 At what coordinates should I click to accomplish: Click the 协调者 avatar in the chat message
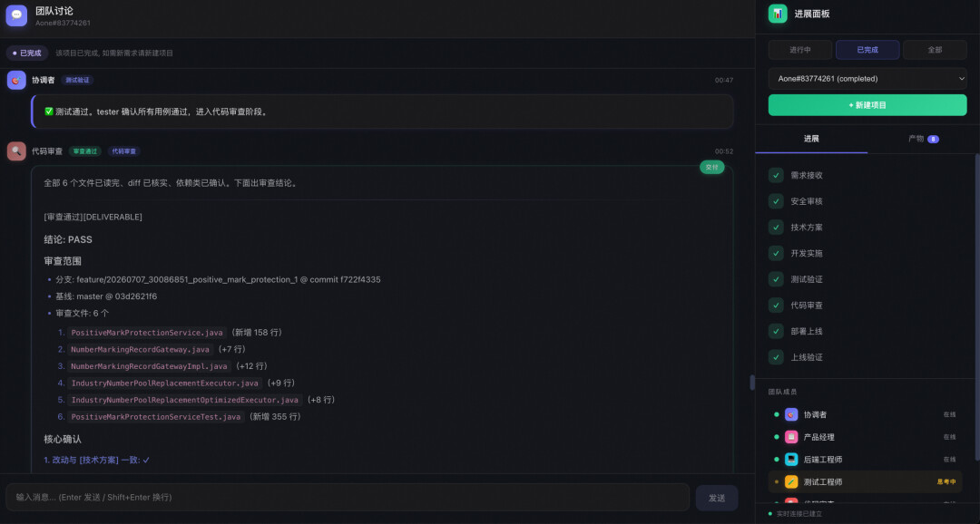click(x=16, y=80)
